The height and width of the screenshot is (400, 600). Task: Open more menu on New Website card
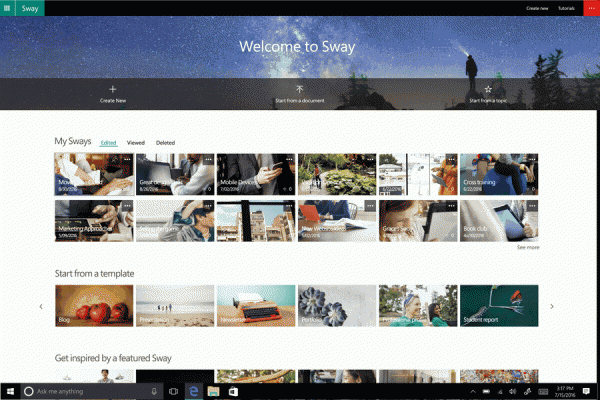click(x=370, y=206)
